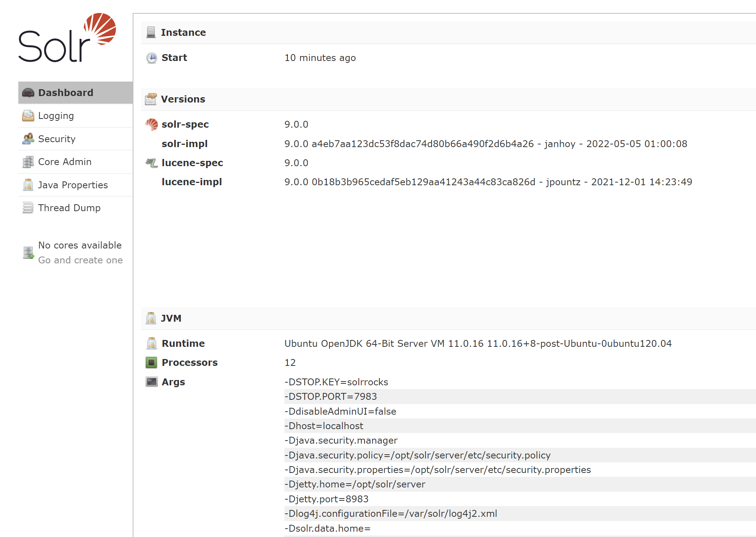The width and height of the screenshot is (756, 537).
Task: Click the Start label
Action: pos(174,58)
